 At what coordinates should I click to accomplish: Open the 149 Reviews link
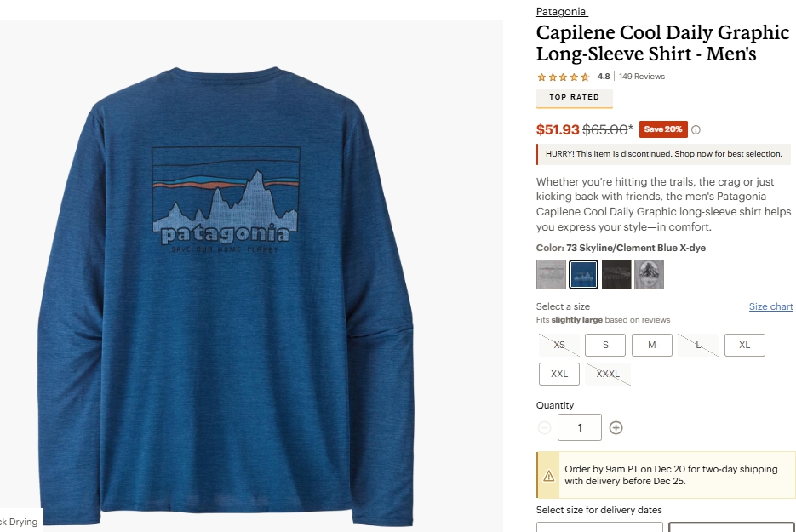pos(642,77)
